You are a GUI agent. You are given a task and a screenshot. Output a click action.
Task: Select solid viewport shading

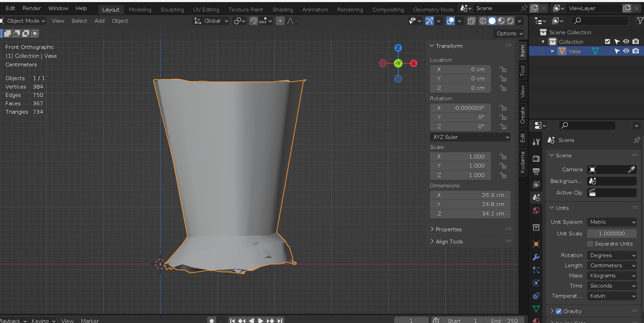click(492, 21)
